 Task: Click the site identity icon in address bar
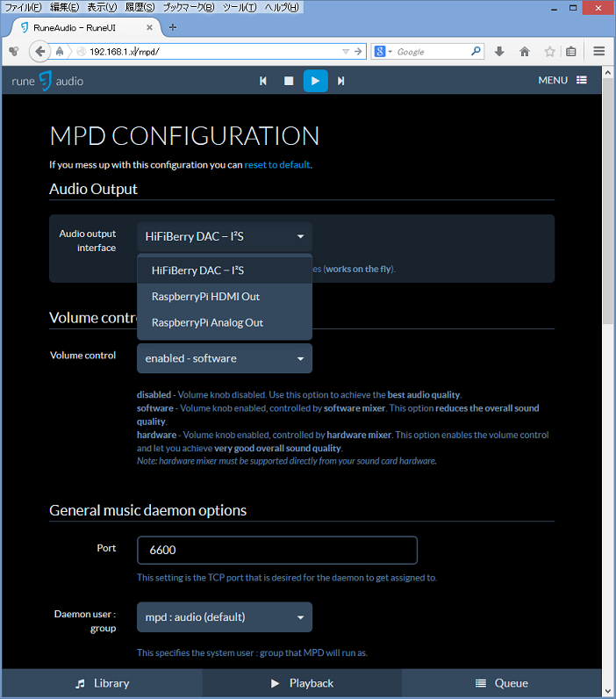point(81,52)
